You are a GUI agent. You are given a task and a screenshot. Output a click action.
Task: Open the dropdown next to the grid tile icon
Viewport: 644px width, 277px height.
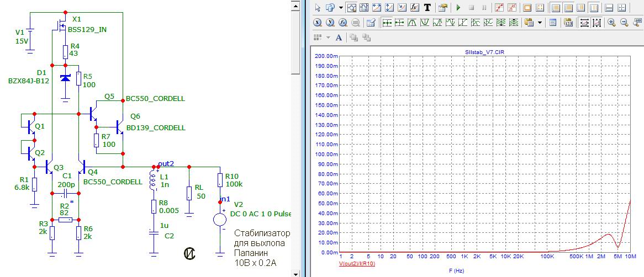328,38
